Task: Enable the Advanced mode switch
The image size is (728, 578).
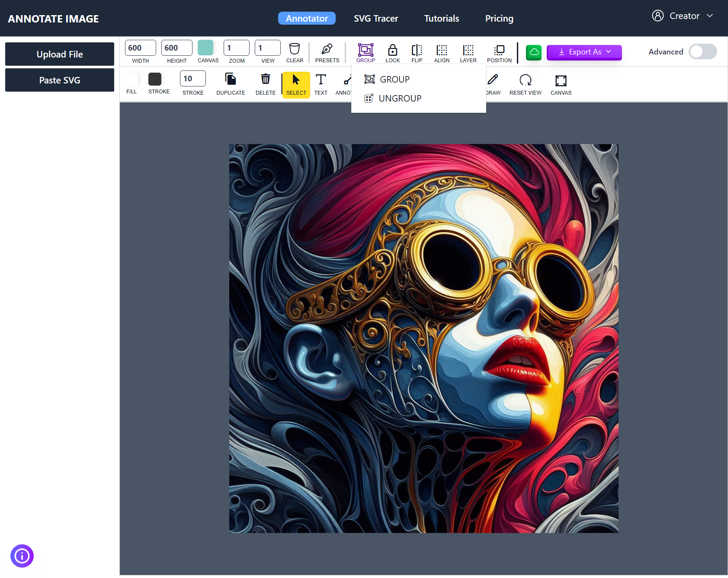Action: coord(702,51)
